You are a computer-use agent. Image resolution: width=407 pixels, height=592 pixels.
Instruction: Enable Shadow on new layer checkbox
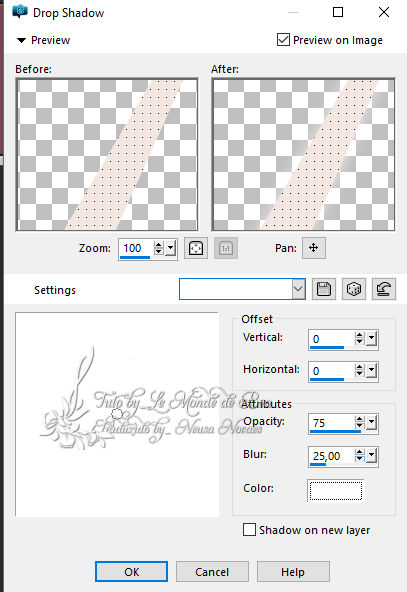249,530
